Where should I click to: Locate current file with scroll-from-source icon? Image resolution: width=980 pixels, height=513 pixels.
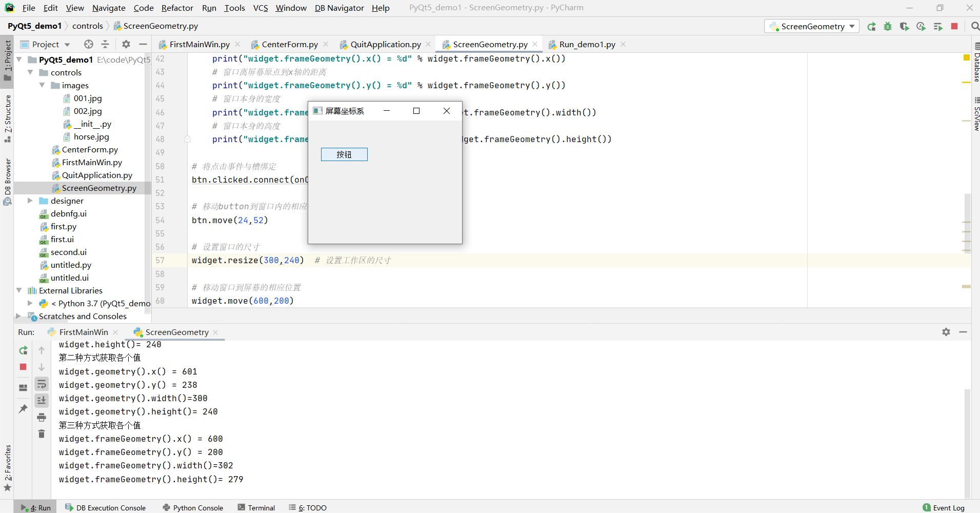click(89, 44)
